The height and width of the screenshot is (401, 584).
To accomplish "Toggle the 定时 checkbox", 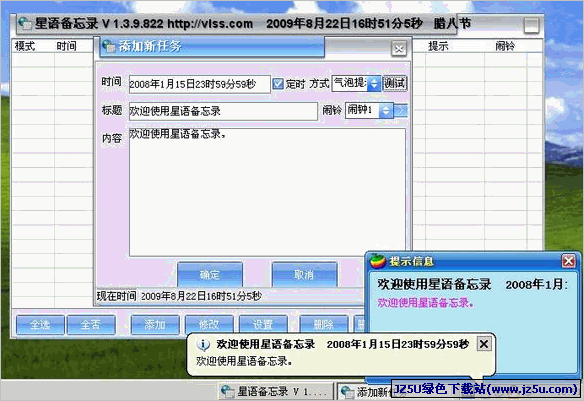I will pos(278,84).
